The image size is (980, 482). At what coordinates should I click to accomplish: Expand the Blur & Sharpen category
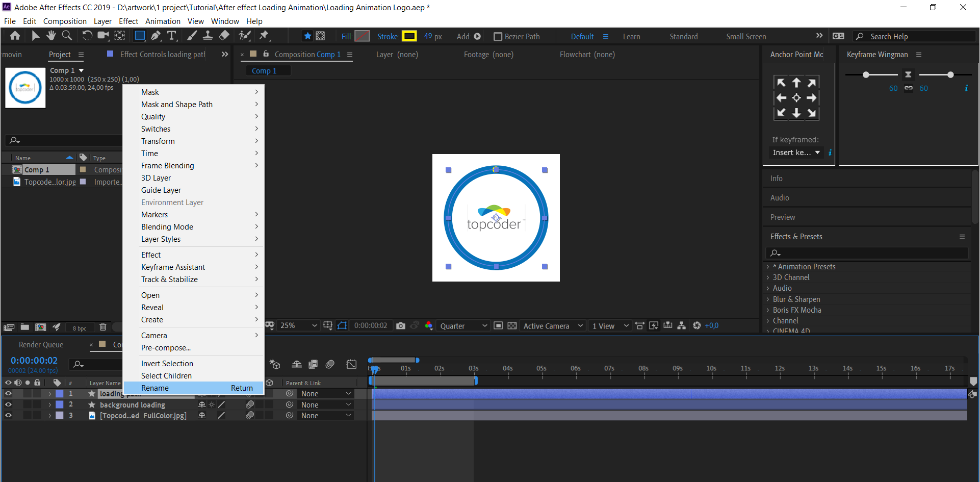pos(767,299)
